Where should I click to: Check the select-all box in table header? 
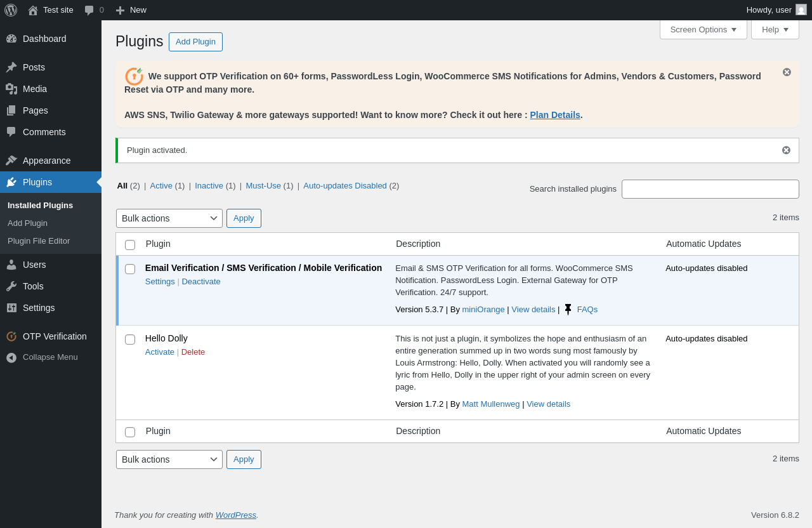click(x=130, y=245)
